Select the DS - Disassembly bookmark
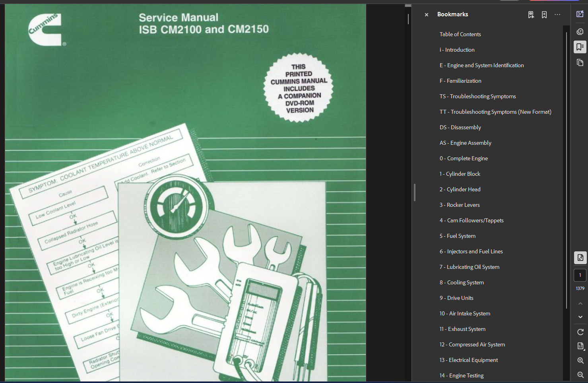 pyautogui.click(x=460, y=127)
